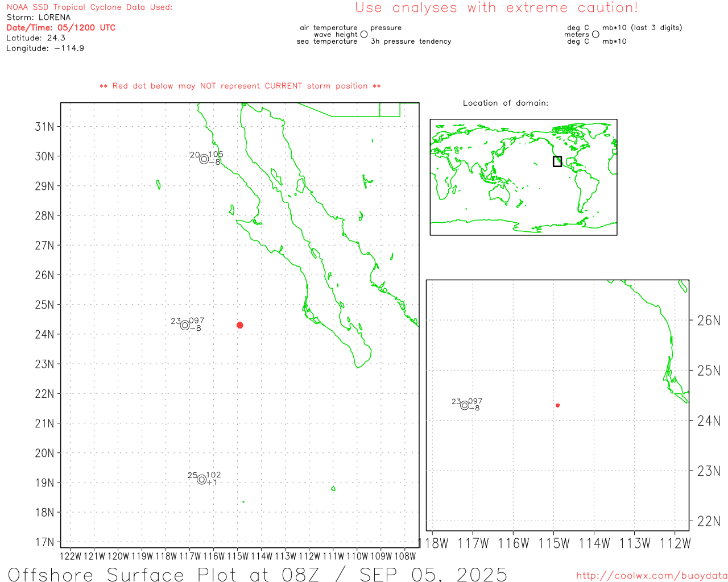The height and width of the screenshot is (582, 728).
Task: Click the '3h pressure tendency' legend label
Action: click(x=411, y=41)
